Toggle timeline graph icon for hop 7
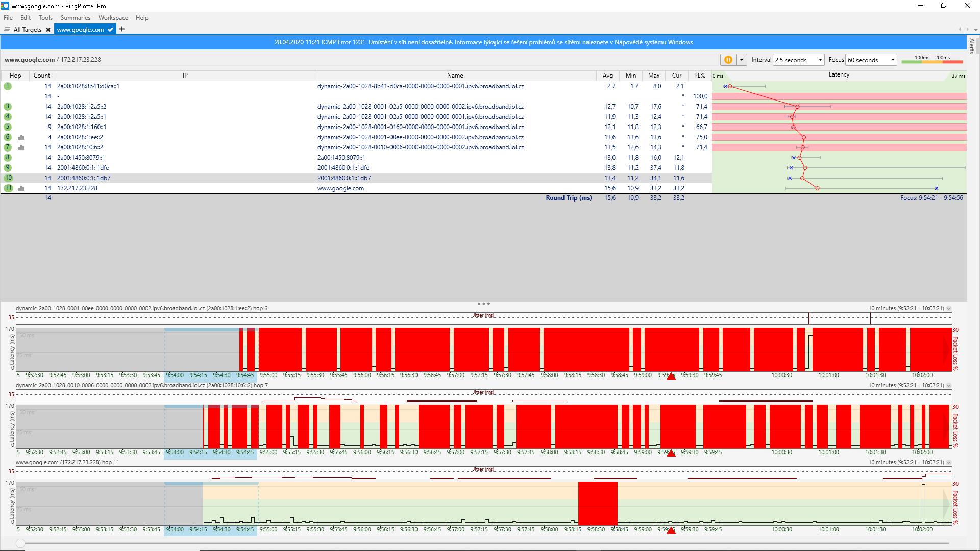 click(x=21, y=147)
